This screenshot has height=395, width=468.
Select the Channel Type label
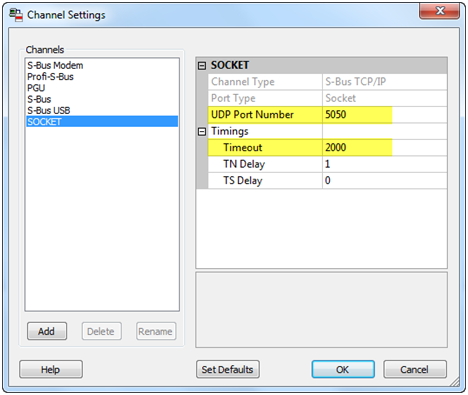tap(243, 82)
